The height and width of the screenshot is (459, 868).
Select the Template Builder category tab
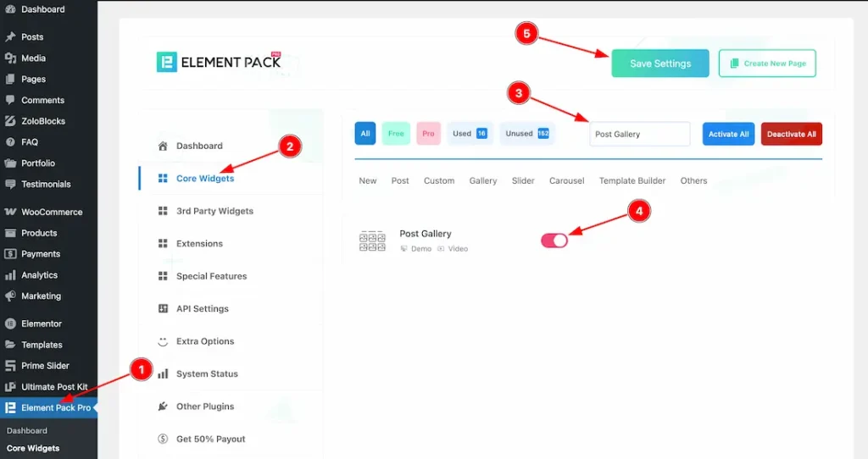(x=632, y=181)
